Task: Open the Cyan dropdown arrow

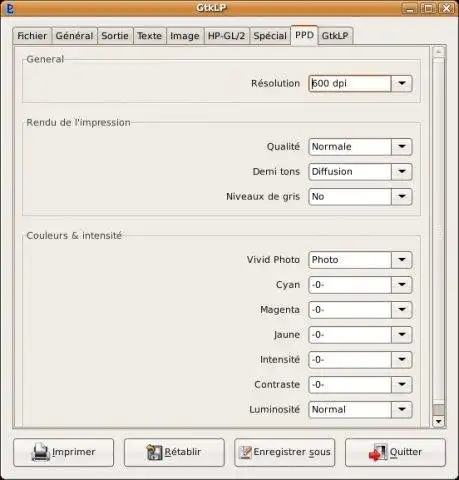Action: pyautogui.click(x=402, y=285)
